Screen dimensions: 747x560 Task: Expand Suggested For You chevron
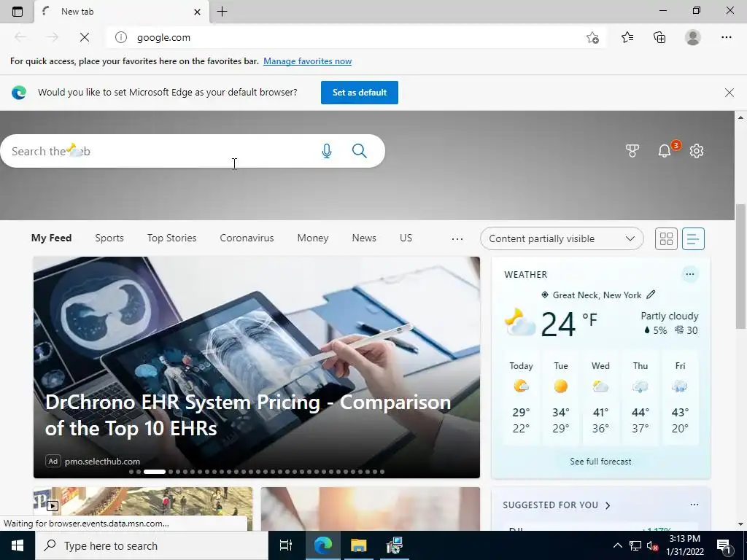[x=608, y=505]
